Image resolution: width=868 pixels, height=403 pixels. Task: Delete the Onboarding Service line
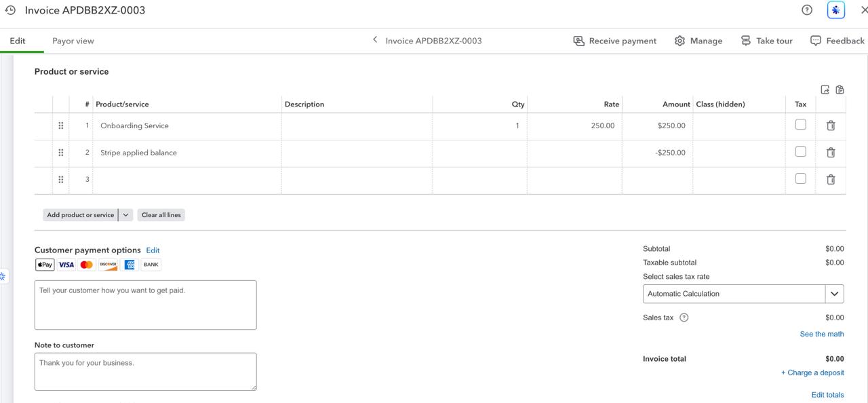[831, 126]
